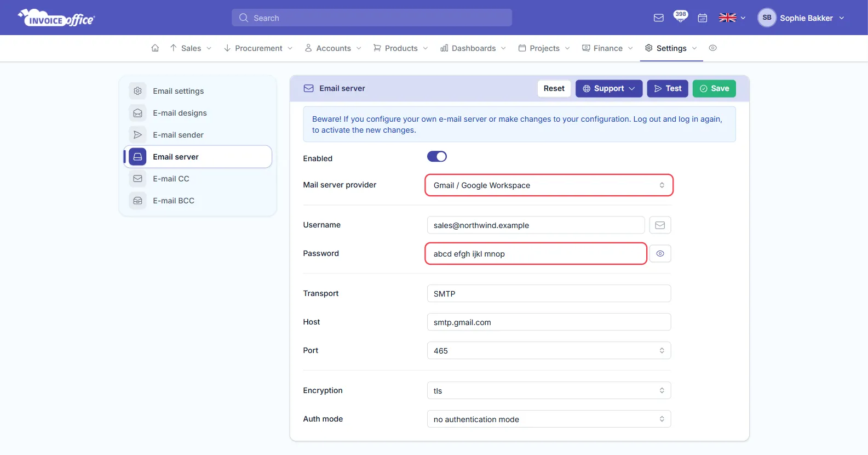Click the Mail server provider label
The height and width of the screenshot is (455, 868).
tap(340, 185)
